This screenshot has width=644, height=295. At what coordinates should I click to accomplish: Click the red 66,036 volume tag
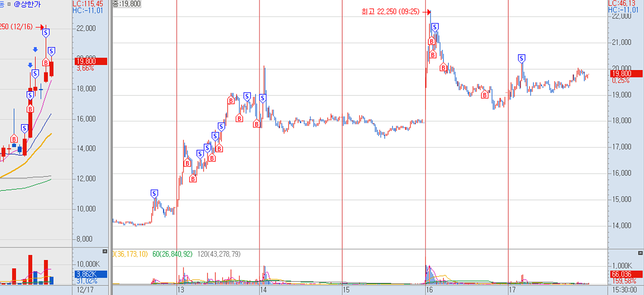[x=626, y=274]
